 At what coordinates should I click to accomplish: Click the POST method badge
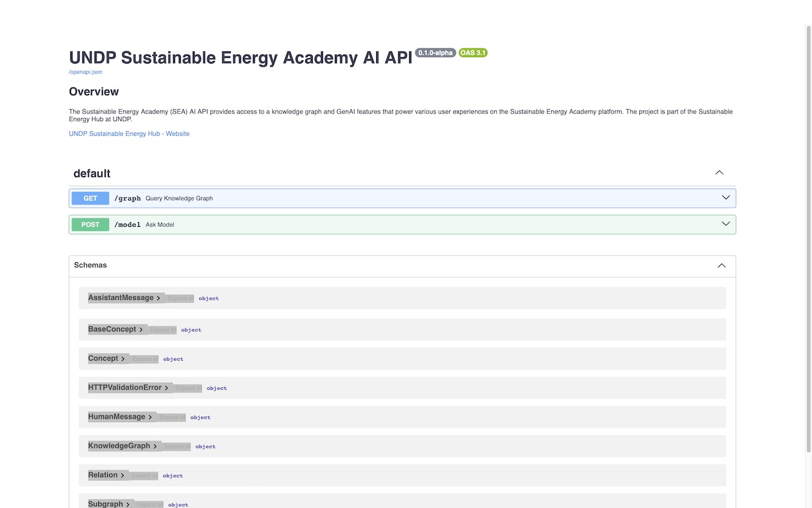click(91, 224)
